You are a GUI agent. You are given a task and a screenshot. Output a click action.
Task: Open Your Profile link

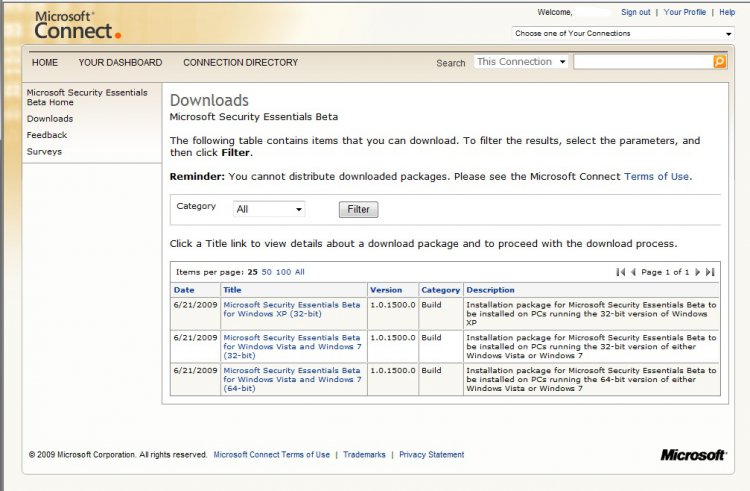pyautogui.click(x=684, y=12)
